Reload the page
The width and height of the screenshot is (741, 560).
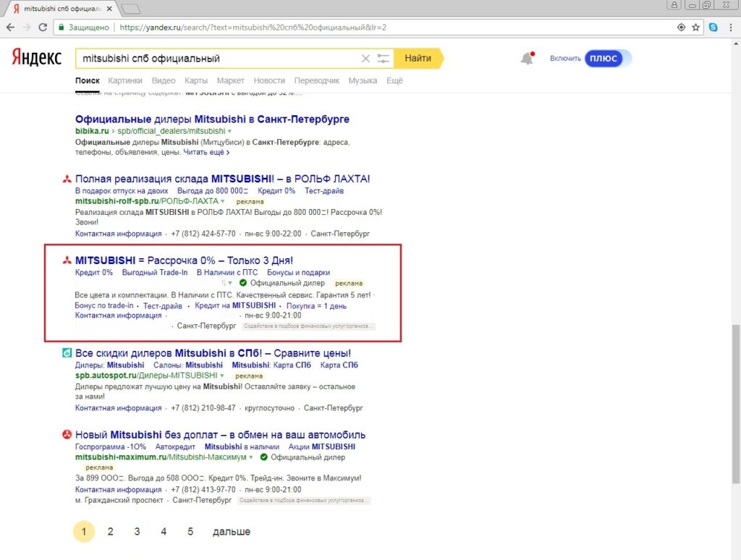tap(43, 27)
